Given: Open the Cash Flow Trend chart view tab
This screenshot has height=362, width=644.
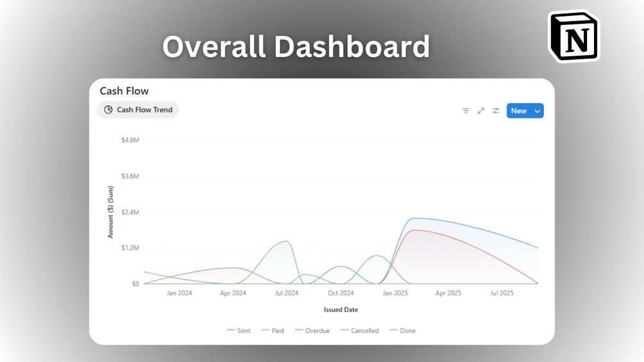Looking at the screenshot, I should [x=138, y=110].
